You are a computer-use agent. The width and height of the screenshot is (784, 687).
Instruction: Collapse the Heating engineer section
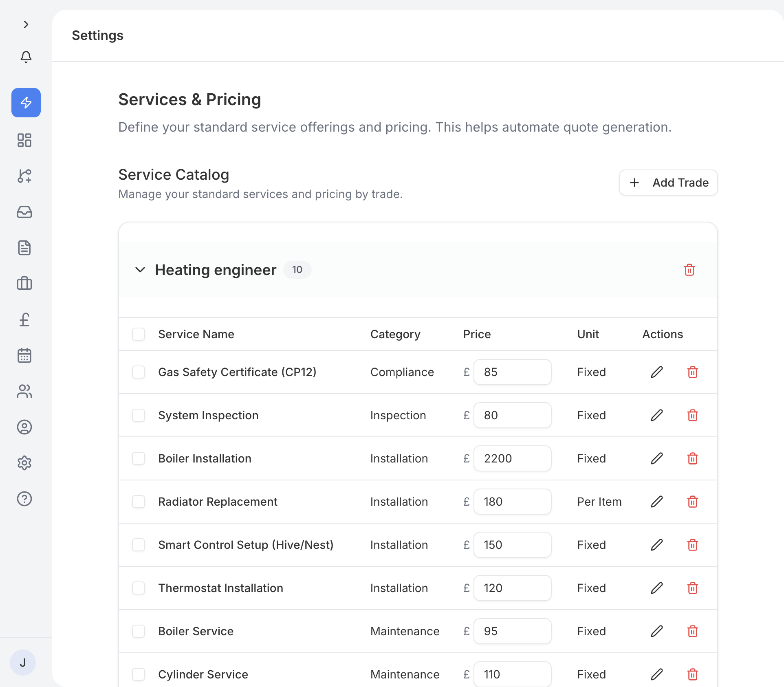[140, 270]
